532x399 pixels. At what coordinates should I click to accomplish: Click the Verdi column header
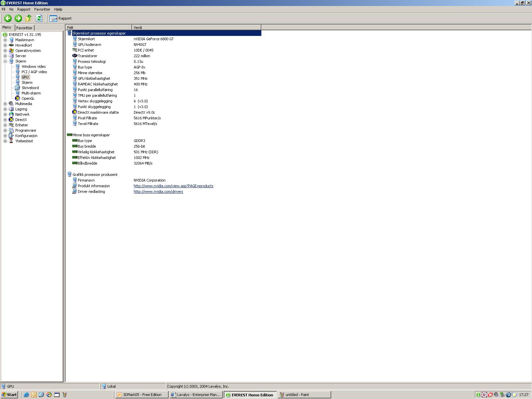[197, 28]
